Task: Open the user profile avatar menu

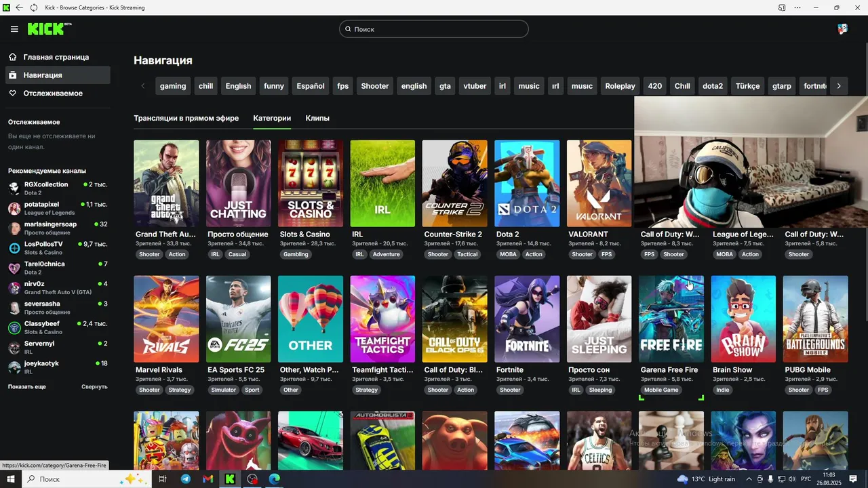Action: coord(842,28)
